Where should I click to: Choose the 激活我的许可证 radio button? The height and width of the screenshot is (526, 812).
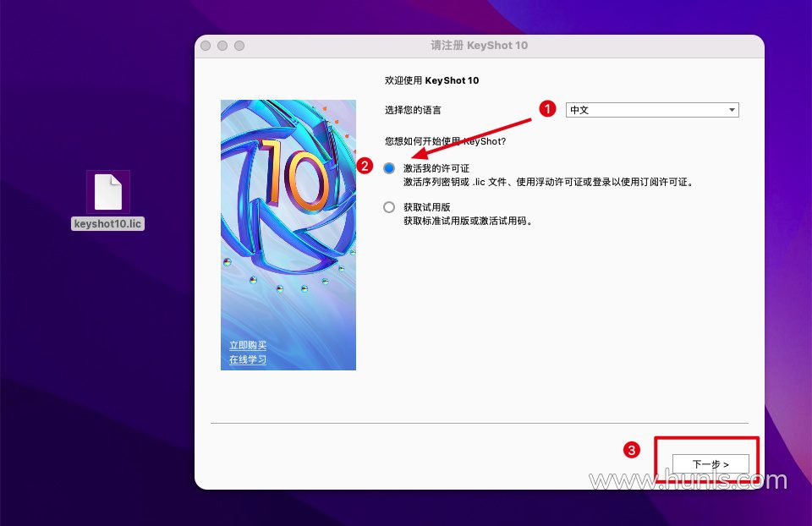click(389, 168)
